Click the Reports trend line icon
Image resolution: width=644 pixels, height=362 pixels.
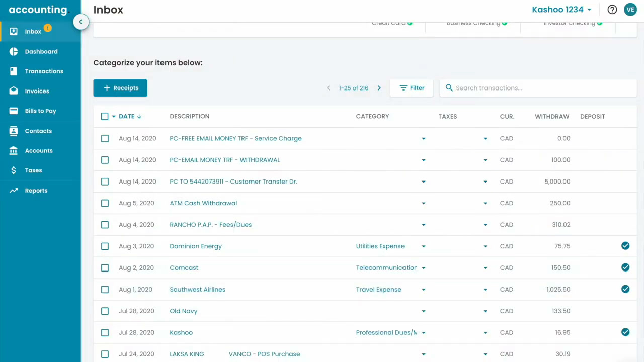coord(14,191)
